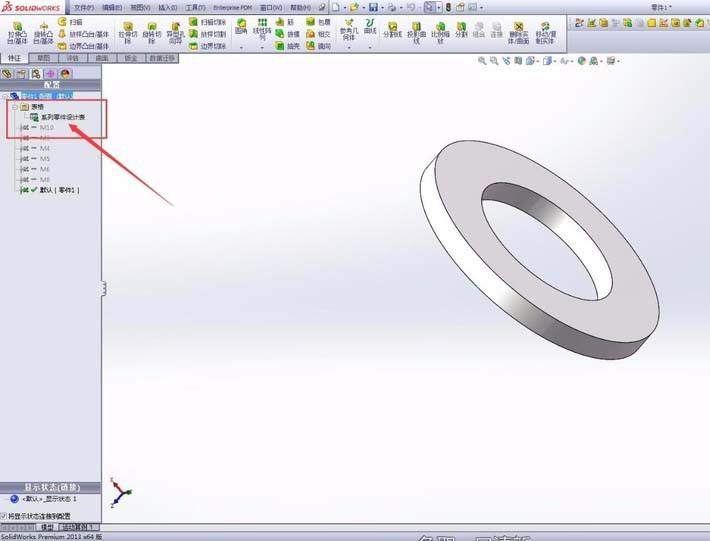This screenshot has width=710, height=541.
Task: Click the Move/Copy Bodies (移动/复制实体) tool
Action: click(x=546, y=33)
